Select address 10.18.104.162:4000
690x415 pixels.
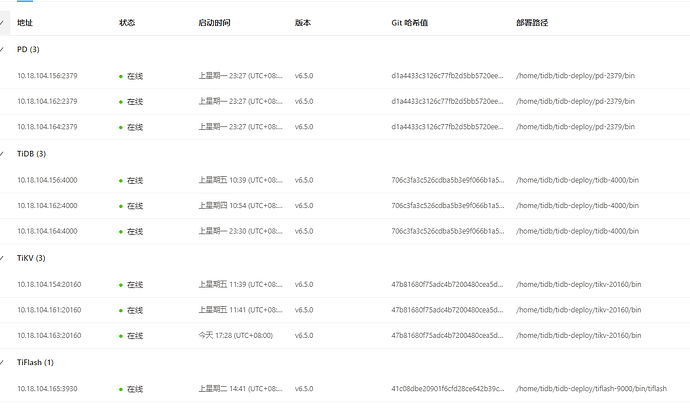point(47,206)
